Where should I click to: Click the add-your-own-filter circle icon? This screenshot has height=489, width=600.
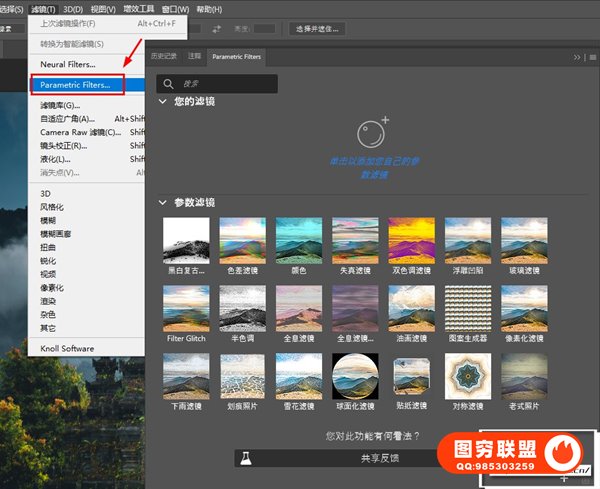[373, 134]
